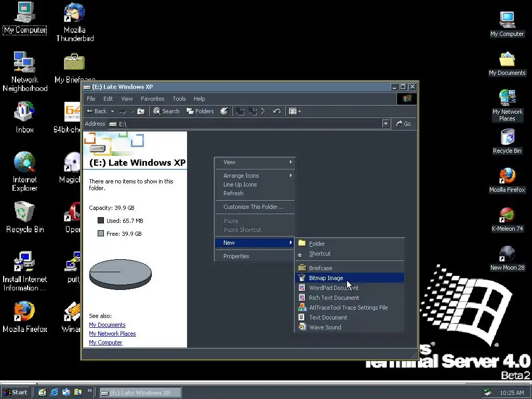Click the Windows logo throbber in Explorer
The height and width of the screenshot is (399, 532).
[407, 99]
